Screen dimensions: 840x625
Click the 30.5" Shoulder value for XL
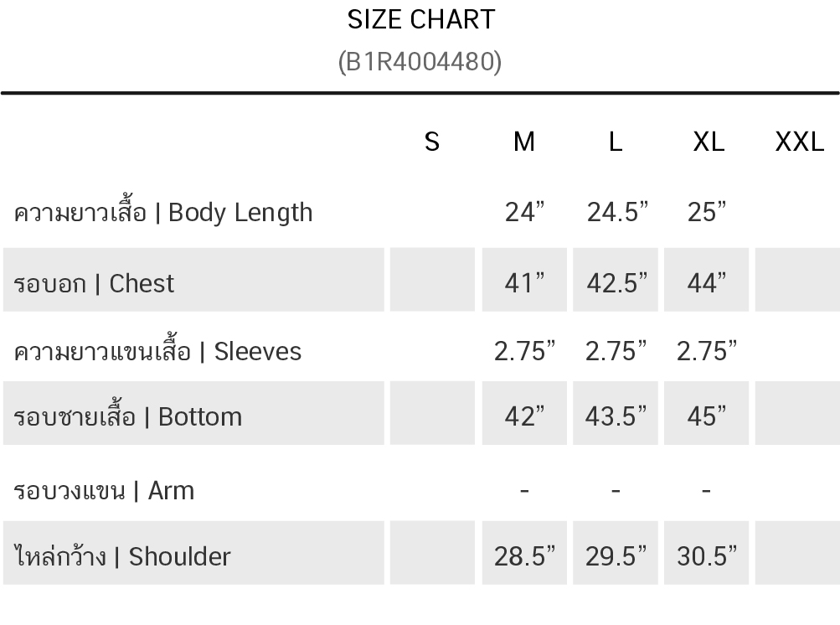point(707,555)
